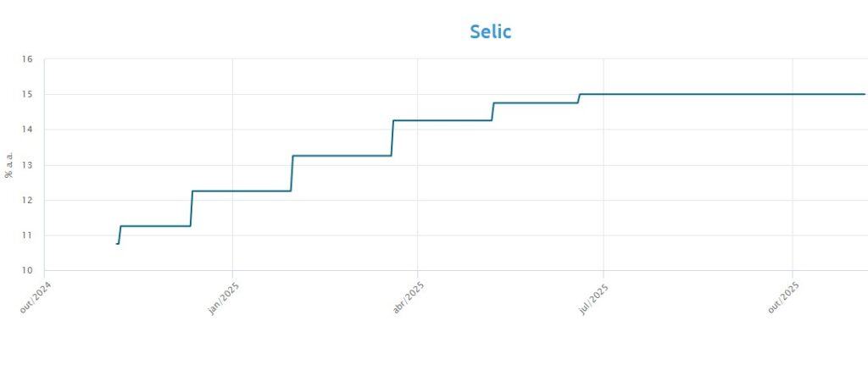Screen dimensions: 868x365
Task: Click the out/2024 x-axis date label
Action: [x=37, y=296]
